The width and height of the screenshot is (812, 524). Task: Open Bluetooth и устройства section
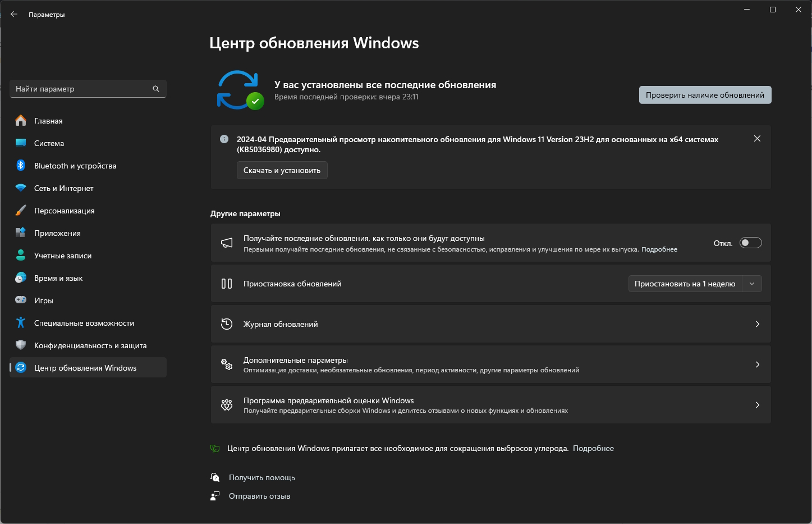tap(88, 166)
